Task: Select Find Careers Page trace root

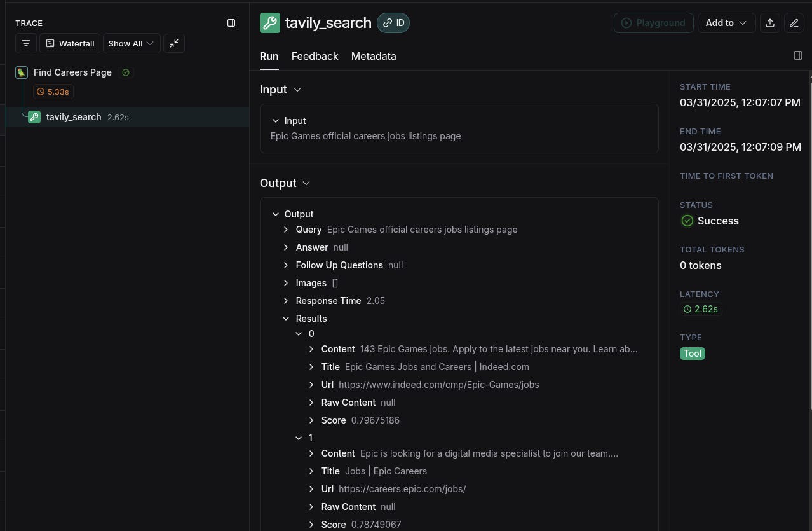Action: click(72, 72)
